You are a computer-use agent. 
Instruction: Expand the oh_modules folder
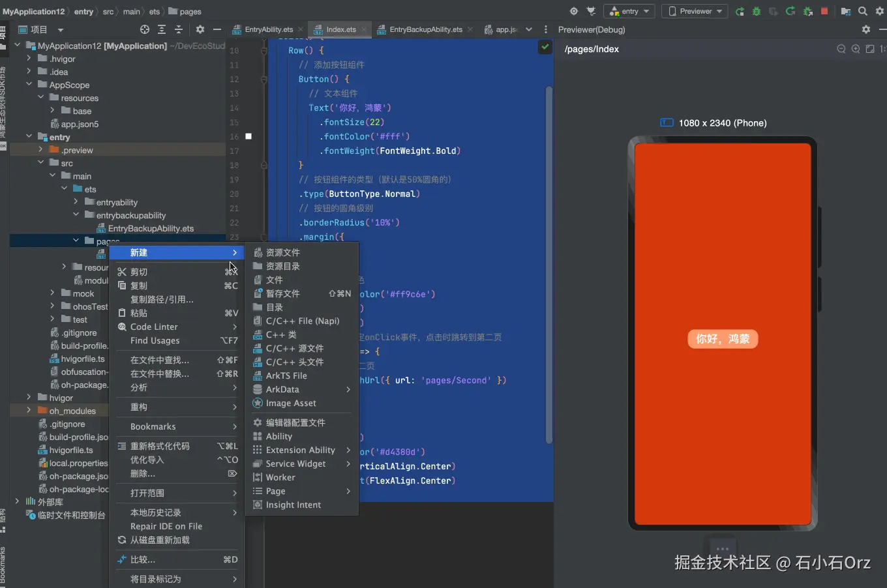29,411
